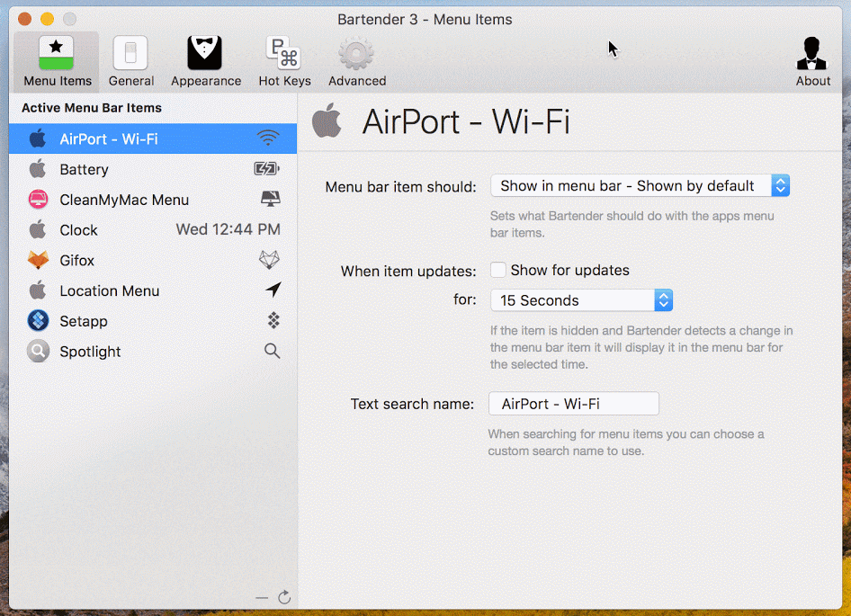
Task: Select CleanMyMac Menu in the list
Action: click(x=153, y=200)
